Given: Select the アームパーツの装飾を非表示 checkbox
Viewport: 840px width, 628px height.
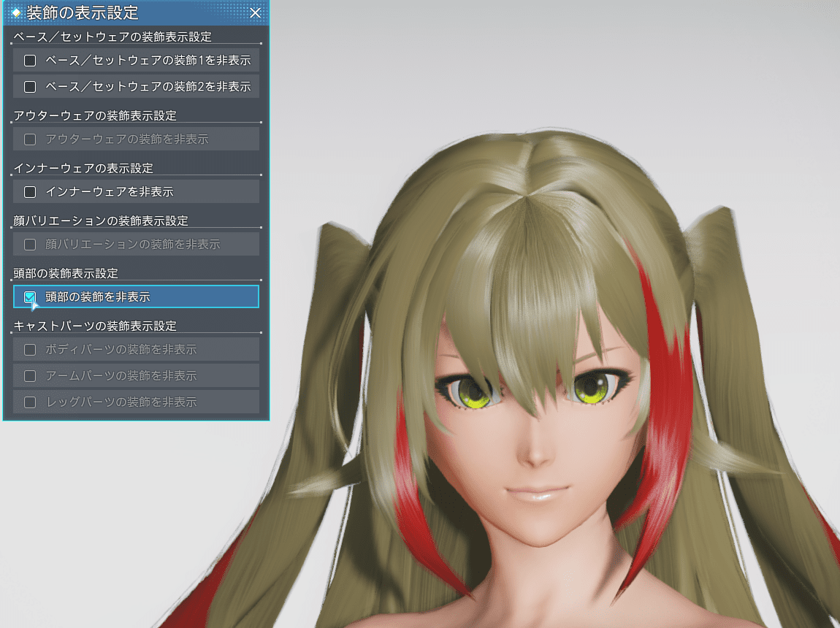Looking at the screenshot, I should [30, 376].
